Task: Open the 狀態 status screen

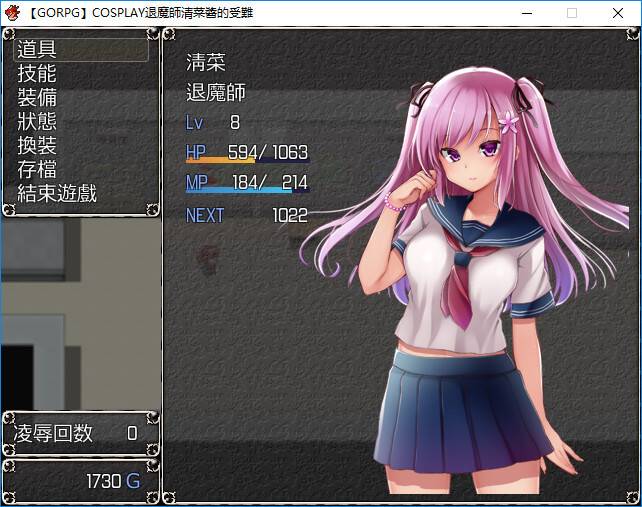Action: pos(37,122)
